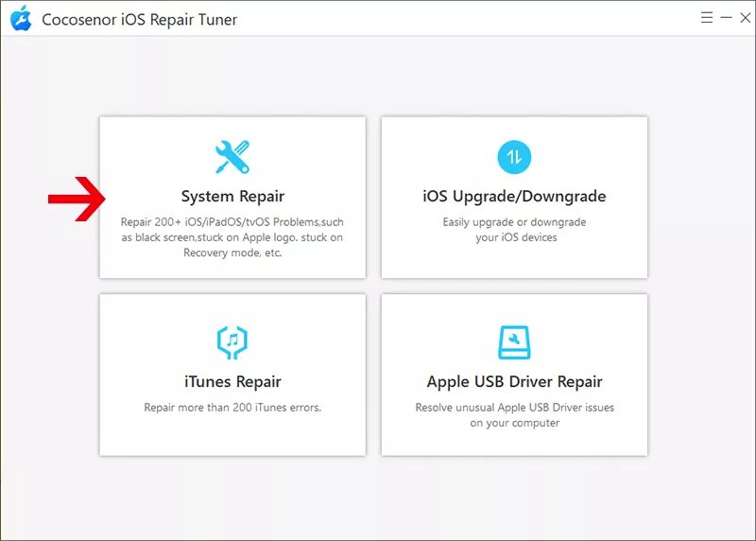756x541 pixels.
Task: Click the iTunes Repair music note icon
Action: (x=232, y=342)
